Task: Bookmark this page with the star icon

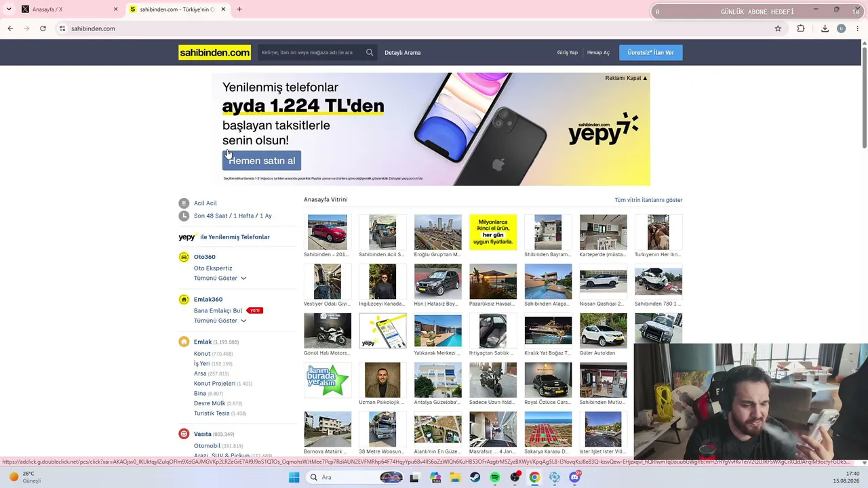Action: (778, 28)
